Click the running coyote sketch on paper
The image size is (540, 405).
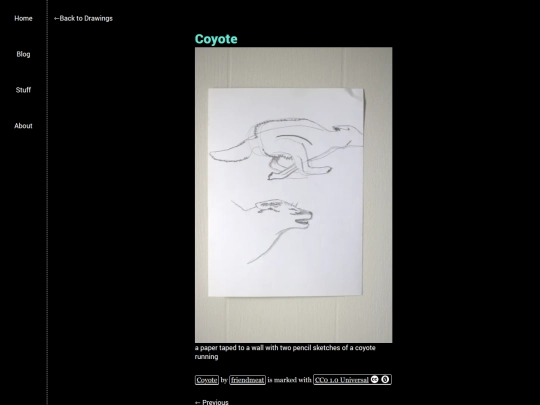(286, 148)
